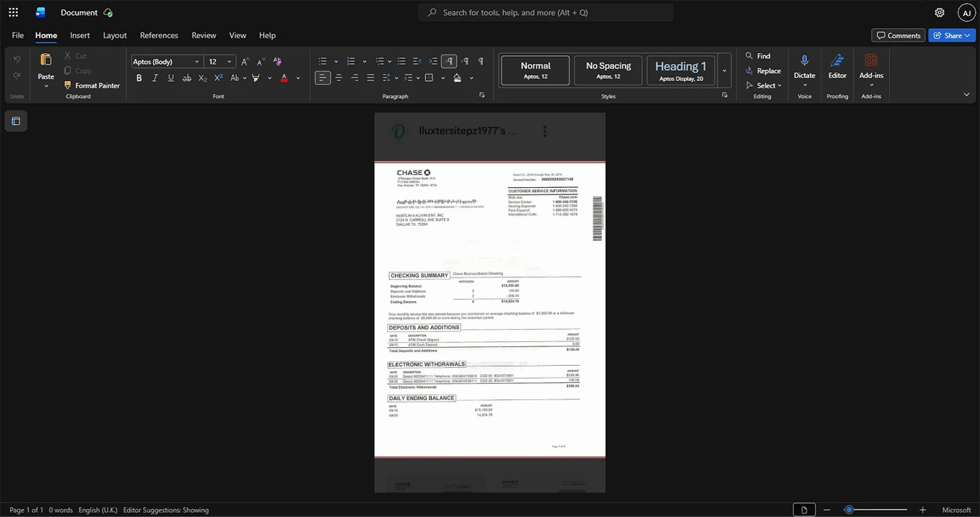The image size is (980, 517).
Task: Toggle print layout view in status bar
Action: [x=804, y=510]
